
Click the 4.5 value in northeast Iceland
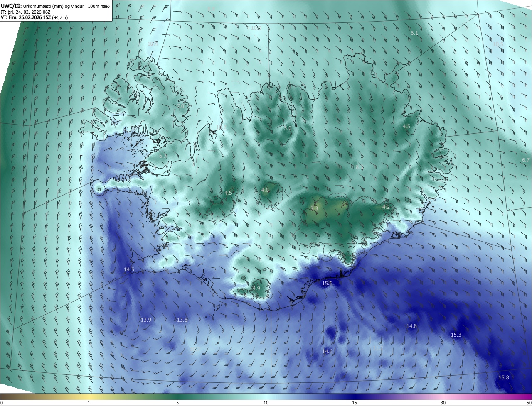click(406, 126)
